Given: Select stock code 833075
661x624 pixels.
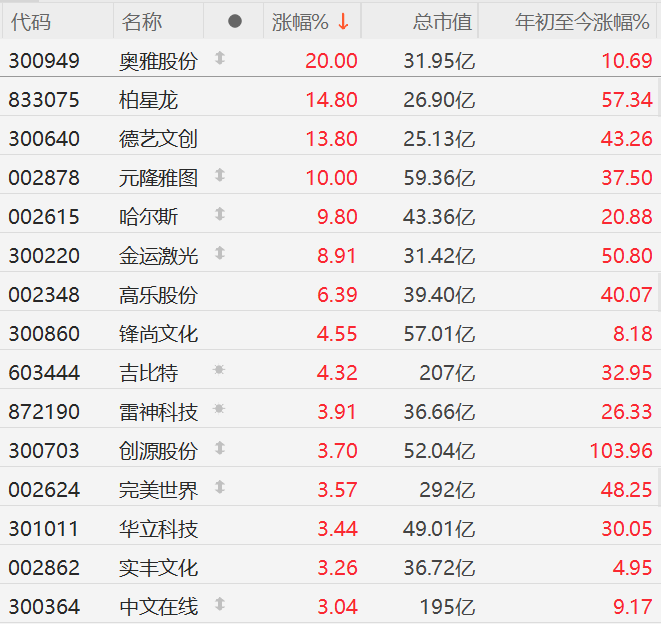Looking at the screenshot, I should pos(44,100).
